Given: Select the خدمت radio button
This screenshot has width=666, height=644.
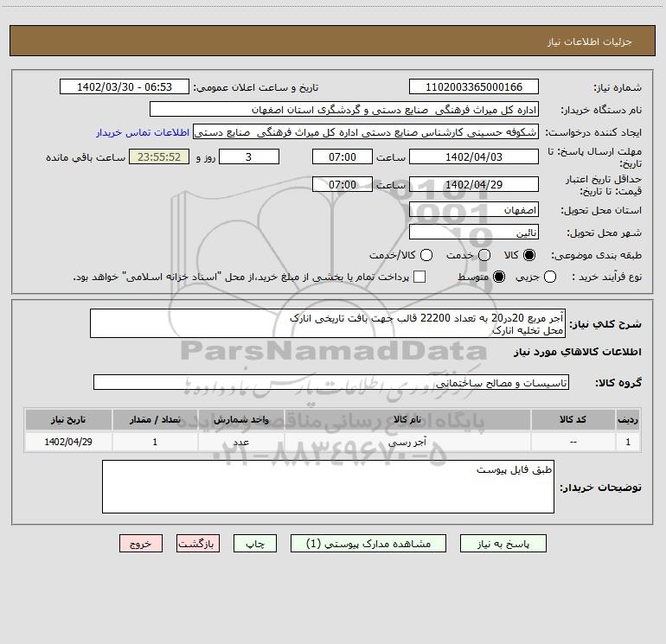Looking at the screenshot, I should point(484,255).
